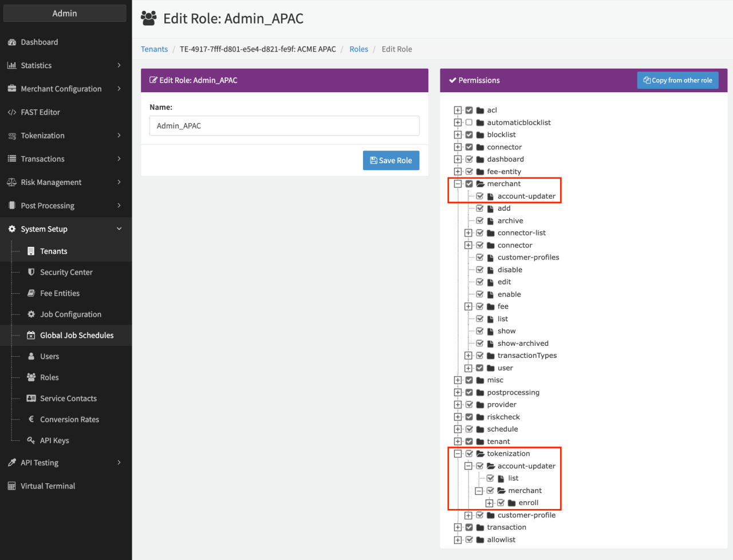The width and height of the screenshot is (733, 560).
Task: Expand the connector-list node
Action: tap(468, 233)
